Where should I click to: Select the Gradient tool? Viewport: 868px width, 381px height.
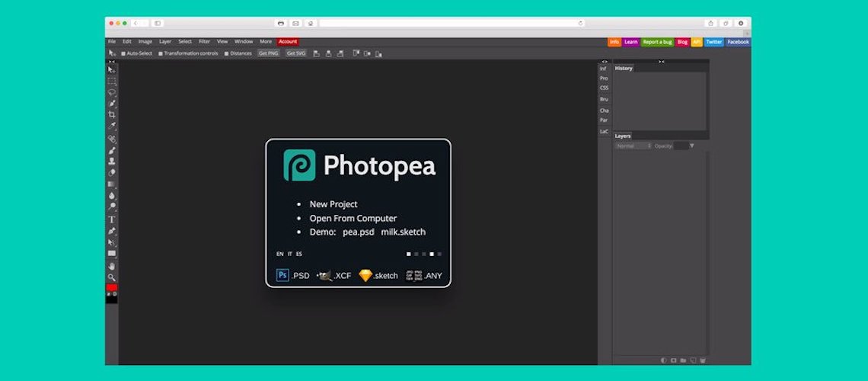click(112, 184)
